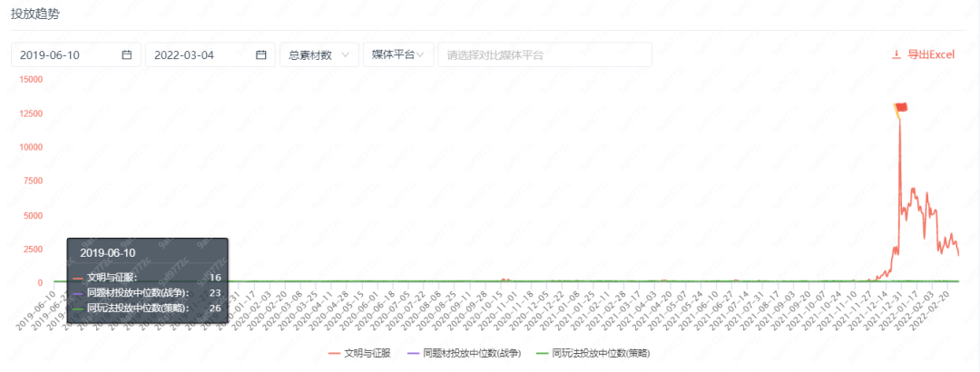Image resolution: width=980 pixels, height=372 pixels.
Task: Click red marker in tooltip beside 文明与征服
Action: [77, 278]
